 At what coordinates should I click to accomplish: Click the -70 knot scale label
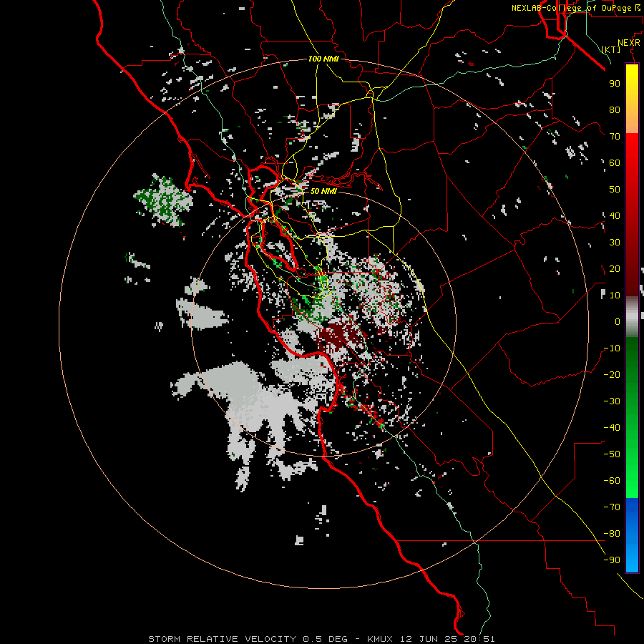coord(612,507)
